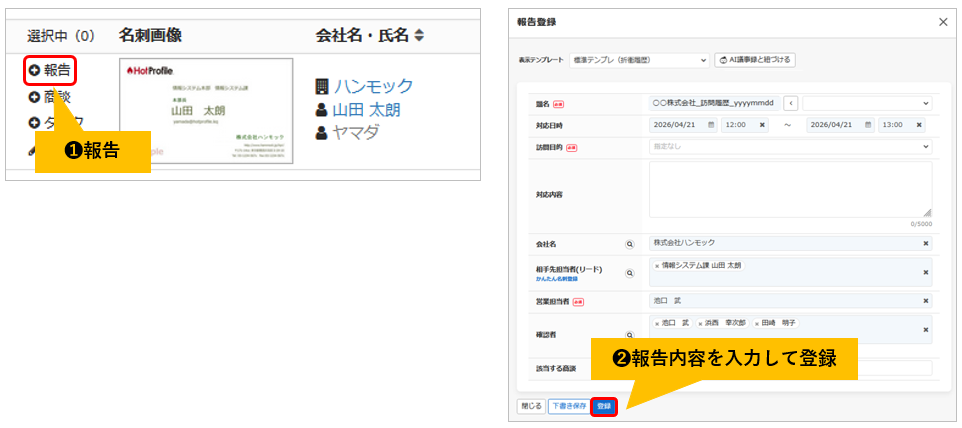This screenshot has width=962, height=428.
Task: Click the 13:00 end time field
Action: point(902,124)
